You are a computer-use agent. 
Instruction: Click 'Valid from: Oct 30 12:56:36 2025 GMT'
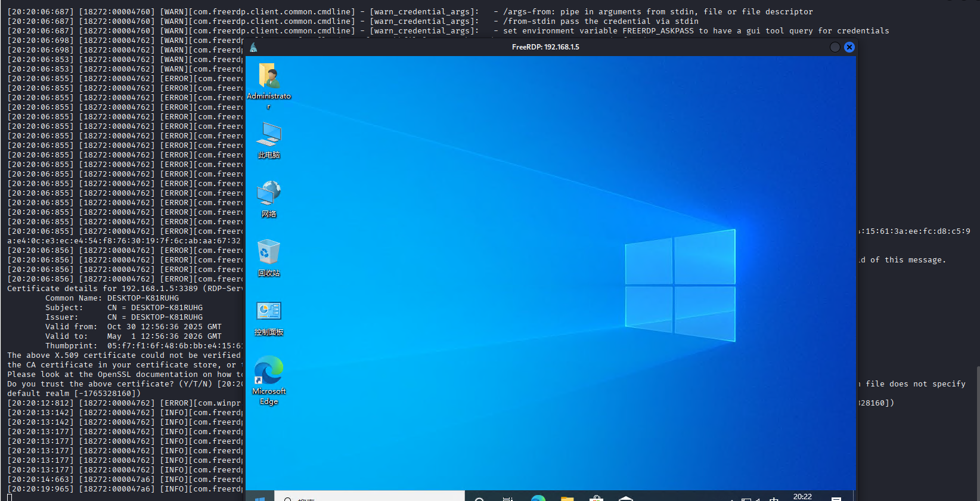(x=134, y=326)
